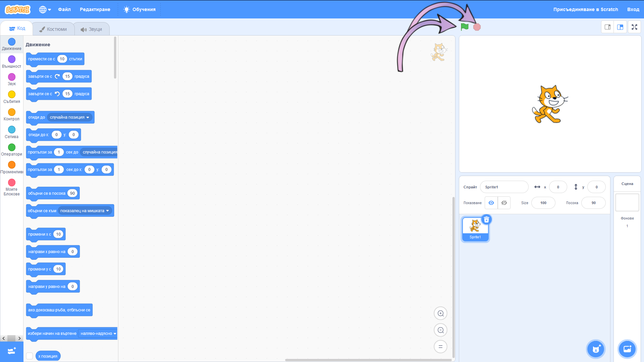Click the green flag to run

click(x=465, y=27)
